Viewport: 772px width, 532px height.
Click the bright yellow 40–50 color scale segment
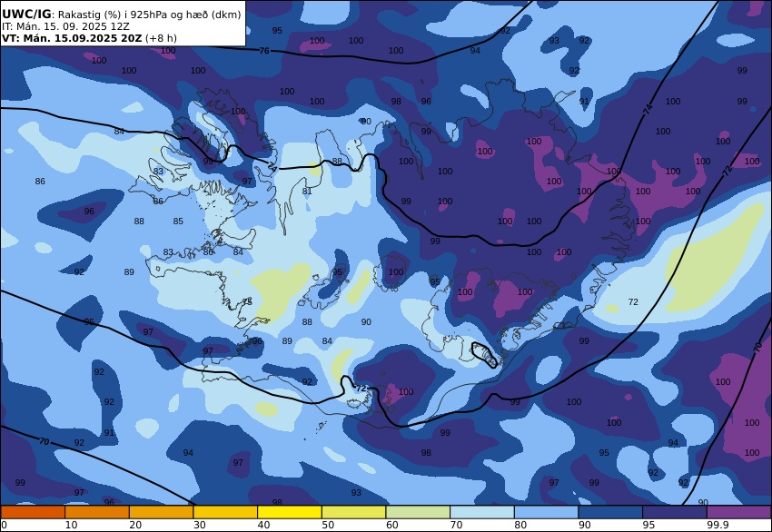point(290,512)
